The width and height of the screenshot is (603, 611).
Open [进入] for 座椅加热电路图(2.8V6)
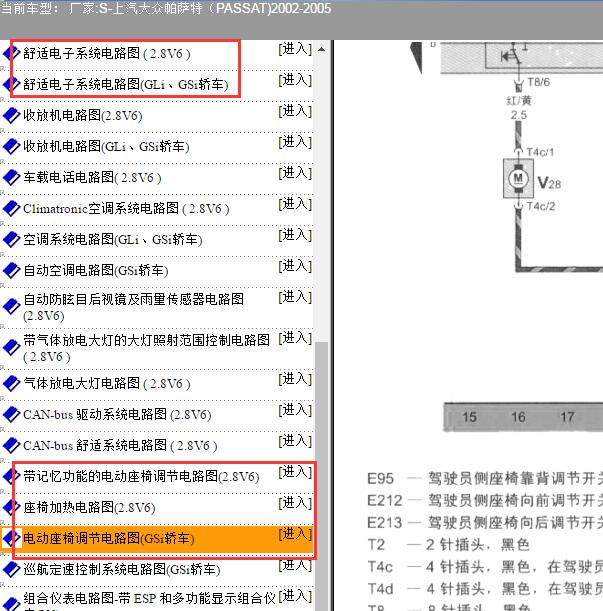(x=295, y=503)
